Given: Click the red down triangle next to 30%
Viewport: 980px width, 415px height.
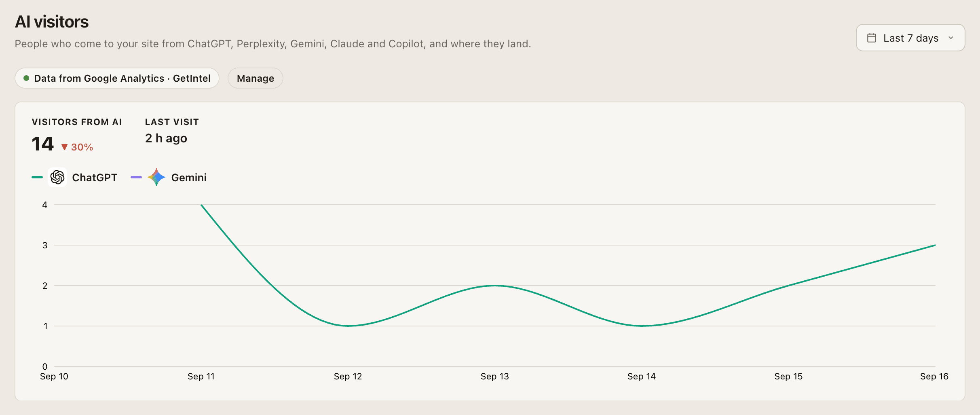Looking at the screenshot, I should 64,147.
